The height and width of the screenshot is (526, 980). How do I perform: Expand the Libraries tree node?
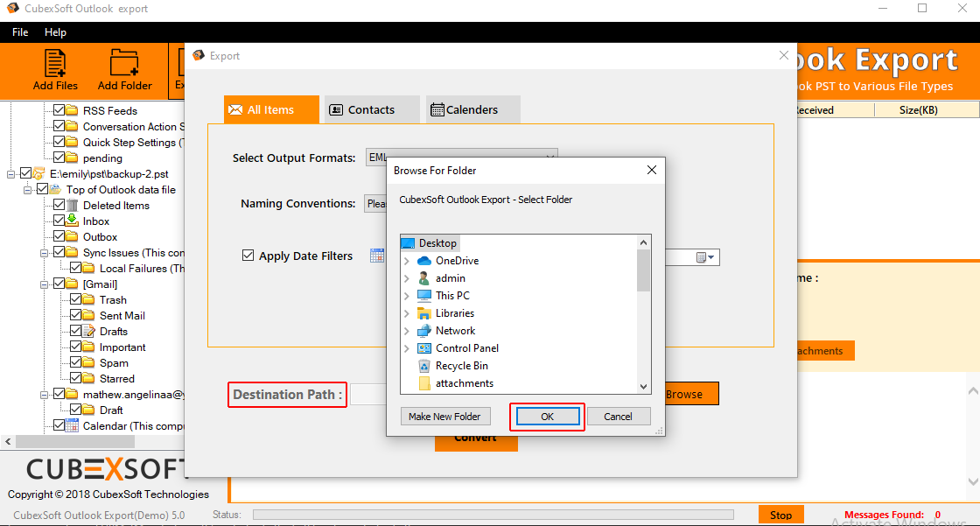(407, 313)
